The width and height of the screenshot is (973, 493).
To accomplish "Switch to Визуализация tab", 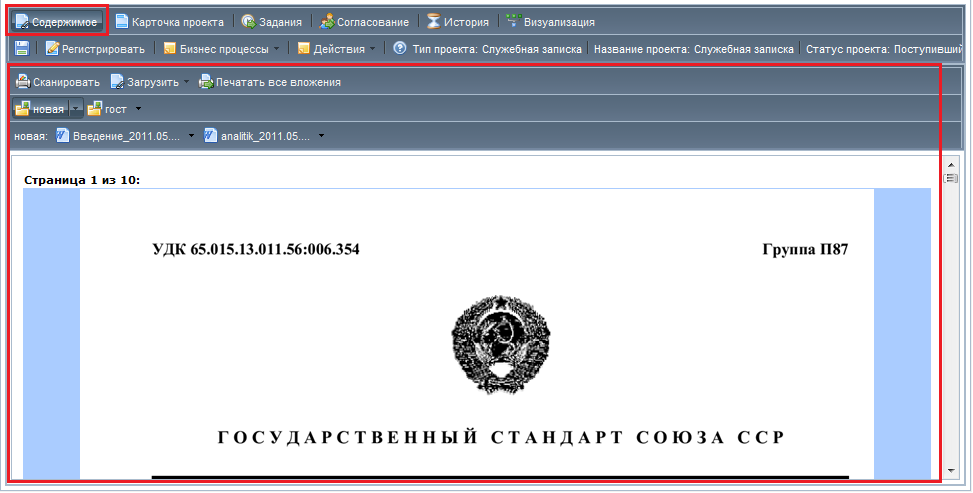I will [550, 22].
